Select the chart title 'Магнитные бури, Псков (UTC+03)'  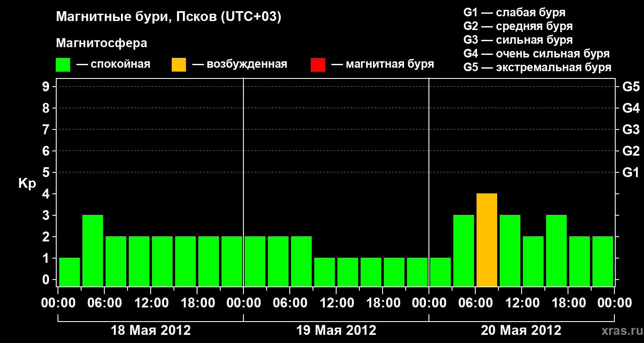(x=169, y=17)
